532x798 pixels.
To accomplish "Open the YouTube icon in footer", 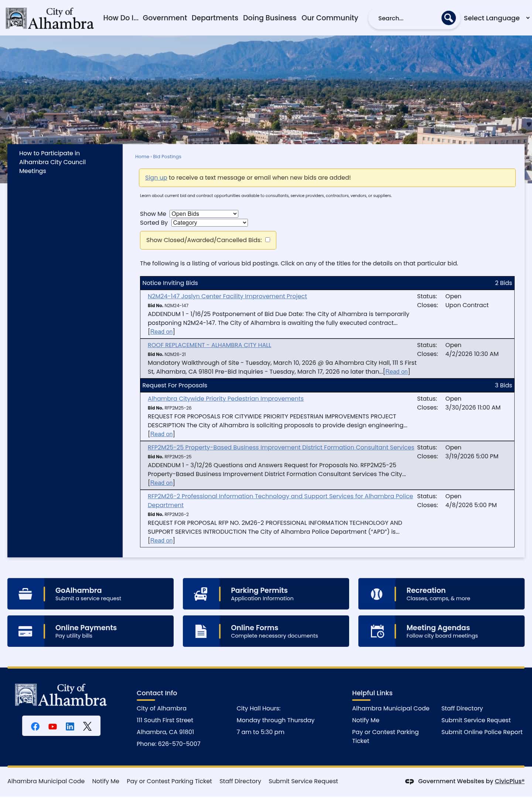I will [x=52, y=726].
